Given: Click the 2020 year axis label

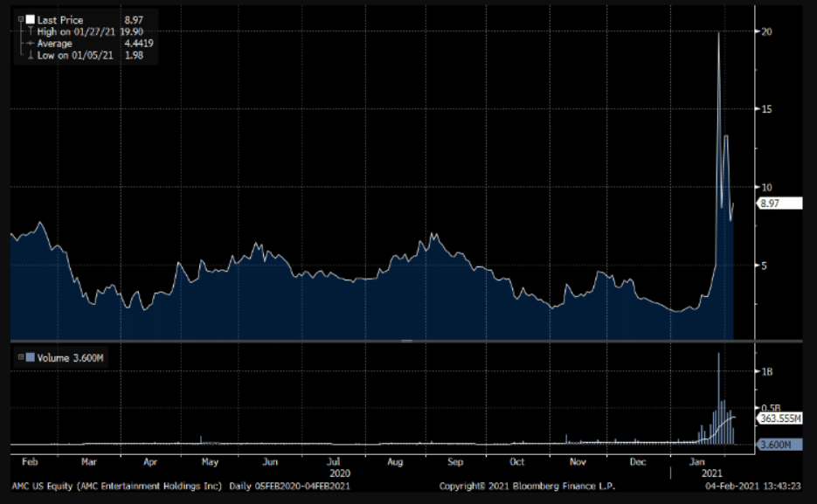Looking at the screenshot, I should point(340,473).
